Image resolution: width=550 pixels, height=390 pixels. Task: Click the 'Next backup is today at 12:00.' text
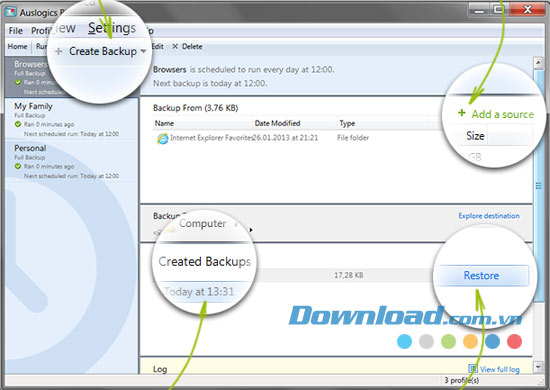[210, 83]
